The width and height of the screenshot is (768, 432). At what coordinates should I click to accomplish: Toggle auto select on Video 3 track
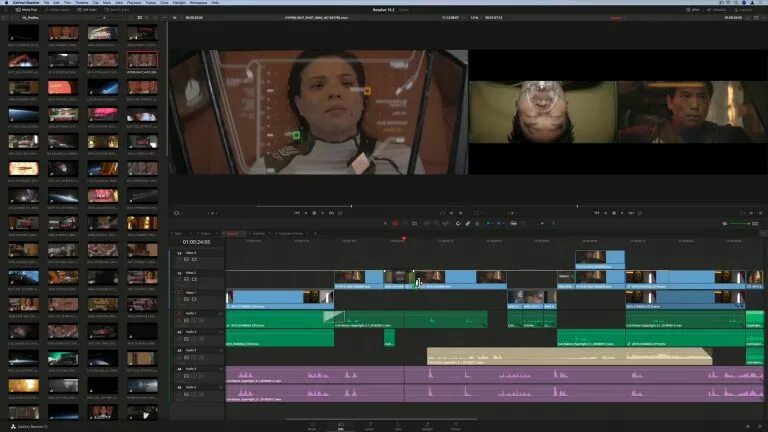point(187,260)
